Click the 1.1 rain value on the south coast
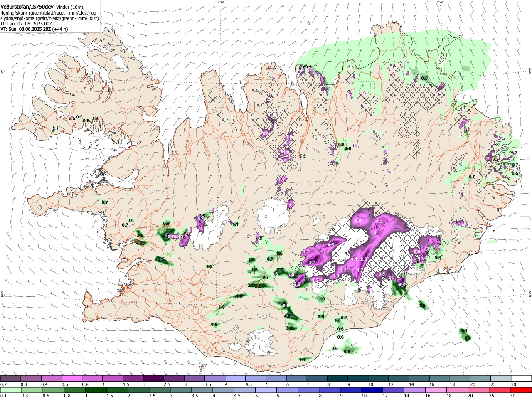This screenshot has height=399, width=532. (x=302, y=360)
